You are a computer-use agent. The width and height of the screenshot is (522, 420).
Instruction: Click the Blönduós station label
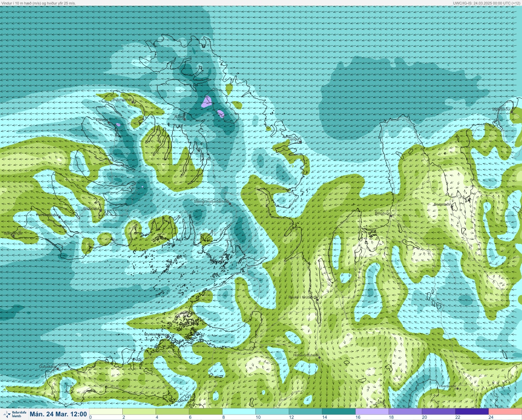click(x=383, y=213)
